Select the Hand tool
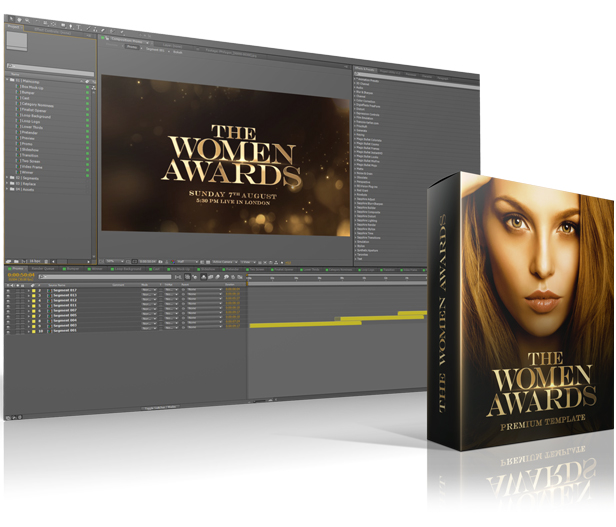Screen dimensions: 616x527 point(19,20)
